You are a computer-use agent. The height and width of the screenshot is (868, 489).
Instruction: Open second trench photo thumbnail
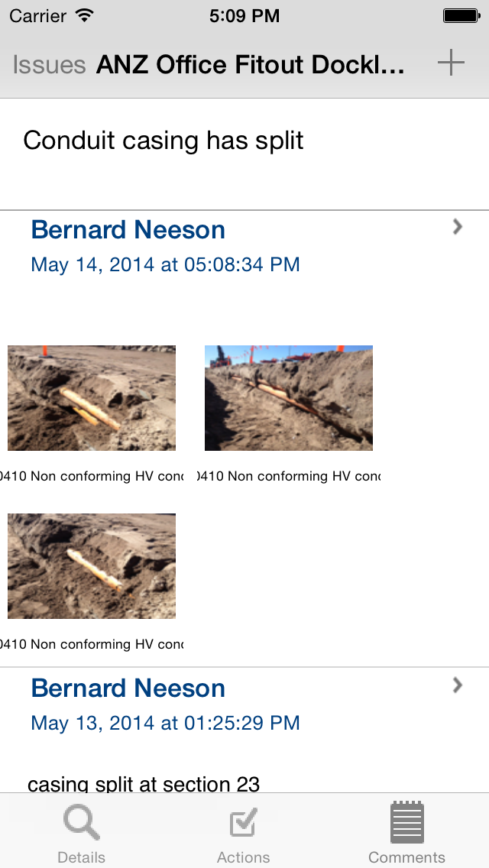coord(289,398)
